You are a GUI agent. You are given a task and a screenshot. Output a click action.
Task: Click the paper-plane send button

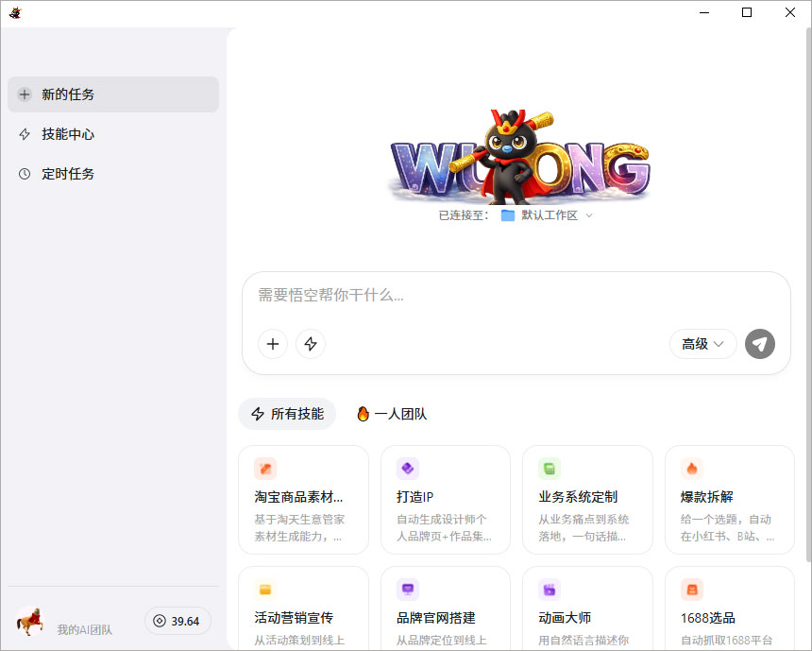click(x=760, y=344)
